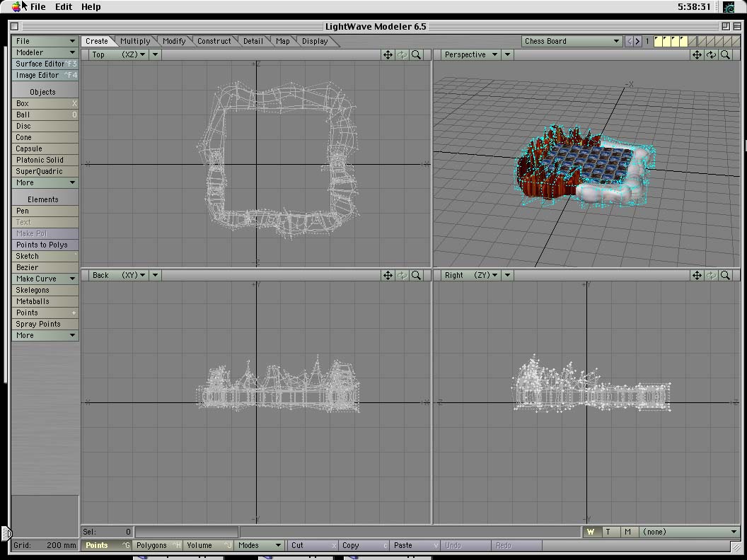The height and width of the screenshot is (560, 747).
Task: Click the next layer bank arrow
Action: [x=638, y=41]
